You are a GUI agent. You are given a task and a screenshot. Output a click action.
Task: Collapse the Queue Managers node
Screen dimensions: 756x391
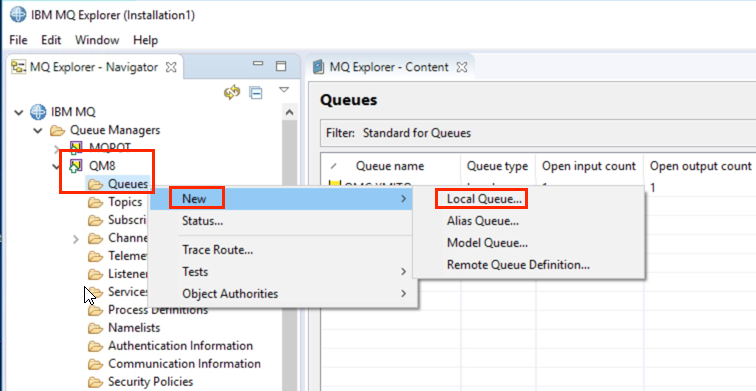[38, 131]
